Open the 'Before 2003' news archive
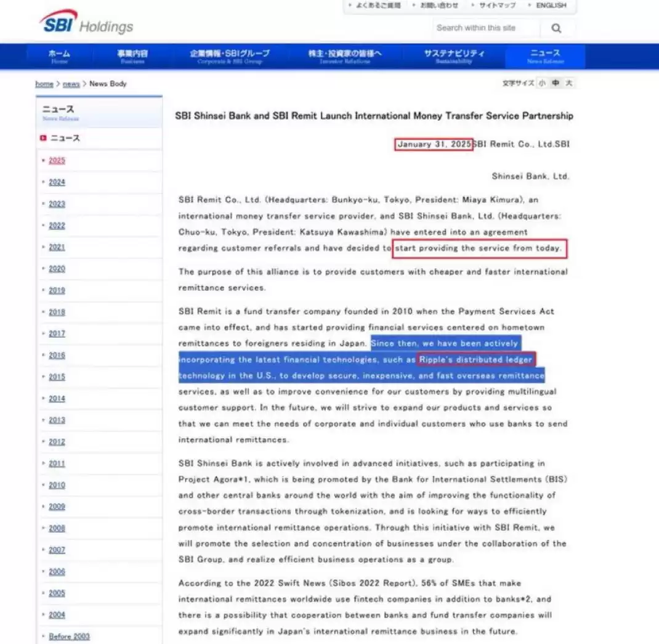This screenshot has width=659, height=644. point(70,637)
